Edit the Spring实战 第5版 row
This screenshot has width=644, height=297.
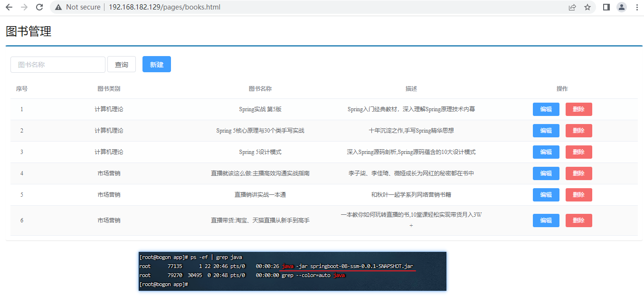546,109
